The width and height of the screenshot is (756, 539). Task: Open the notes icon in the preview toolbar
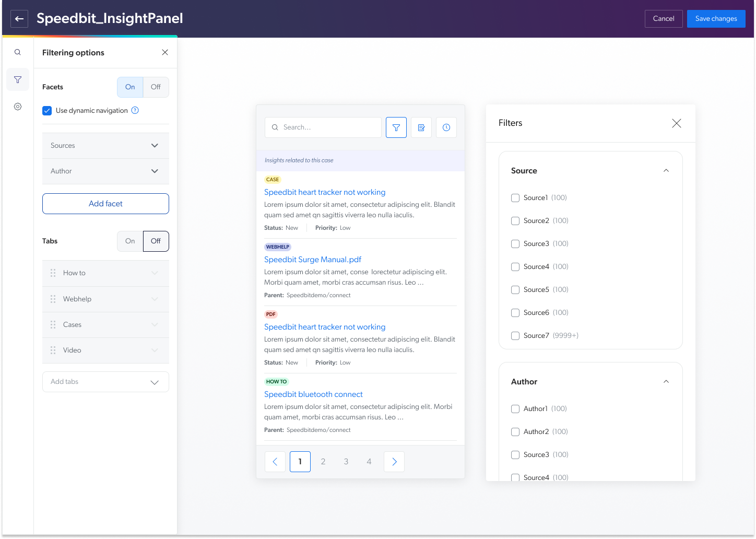point(421,127)
